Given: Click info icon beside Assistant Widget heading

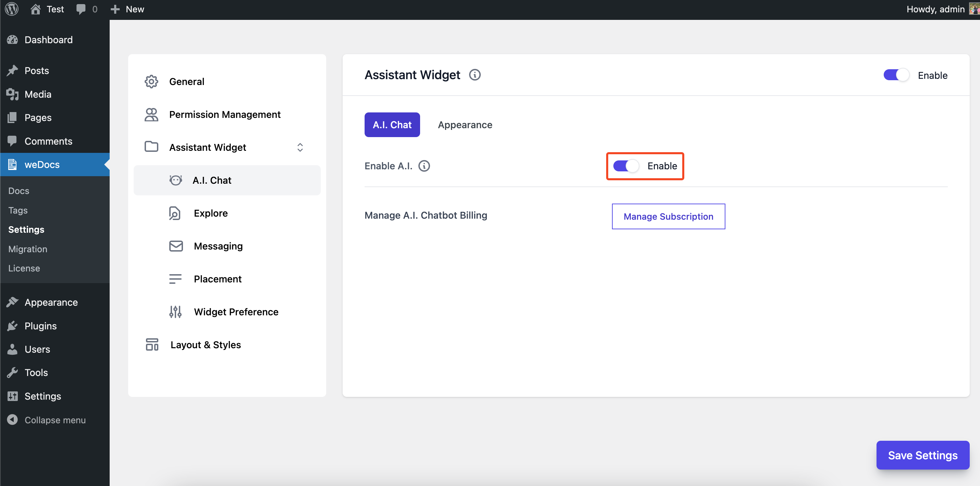Looking at the screenshot, I should (x=474, y=75).
